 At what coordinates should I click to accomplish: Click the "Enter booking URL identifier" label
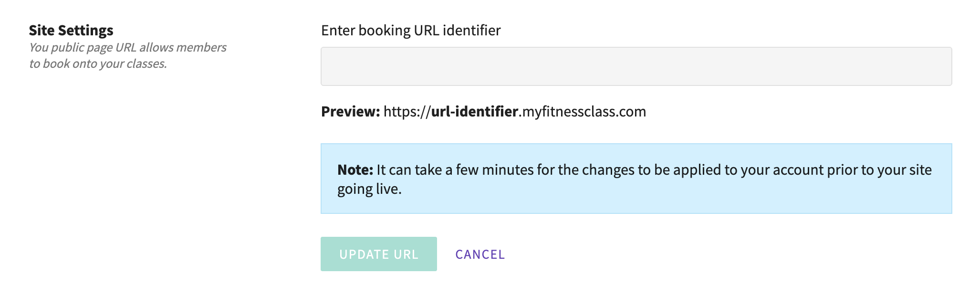[x=410, y=31]
